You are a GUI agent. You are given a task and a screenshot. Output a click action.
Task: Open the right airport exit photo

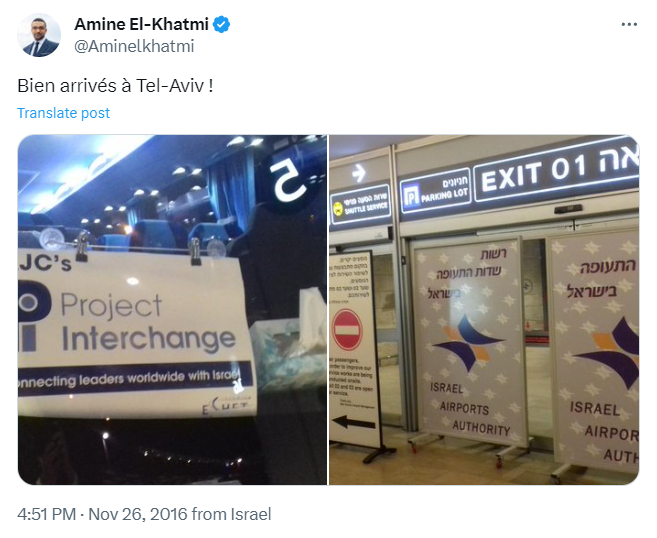(x=484, y=310)
